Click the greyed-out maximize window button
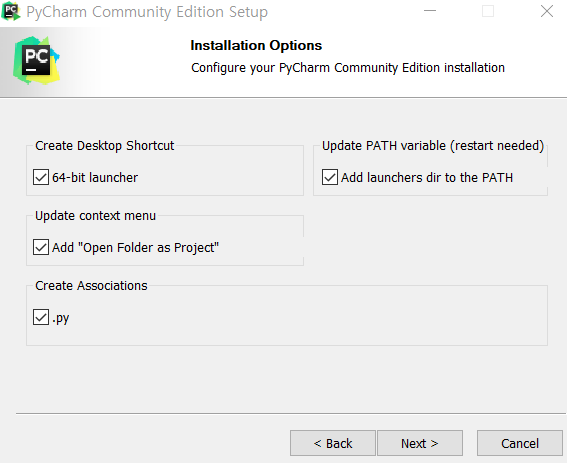Image resolution: width=567 pixels, height=463 pixels. pyautogui.click(x=488, y=11)
